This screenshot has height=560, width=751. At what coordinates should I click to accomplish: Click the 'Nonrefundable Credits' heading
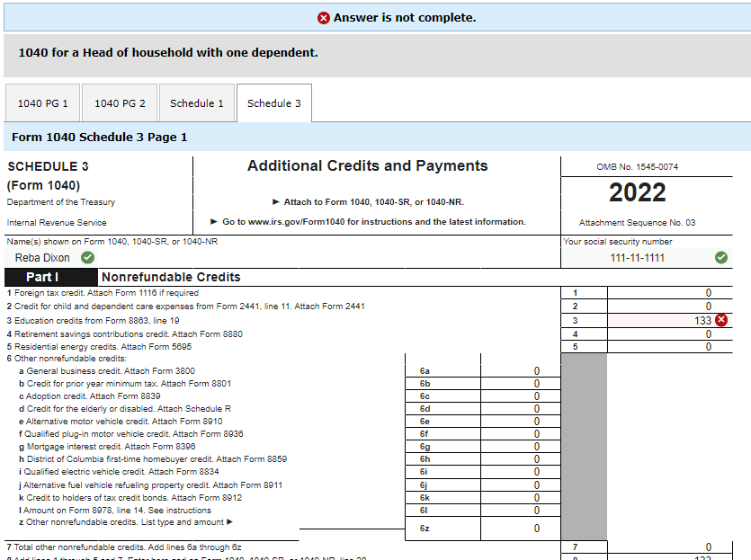171,277
